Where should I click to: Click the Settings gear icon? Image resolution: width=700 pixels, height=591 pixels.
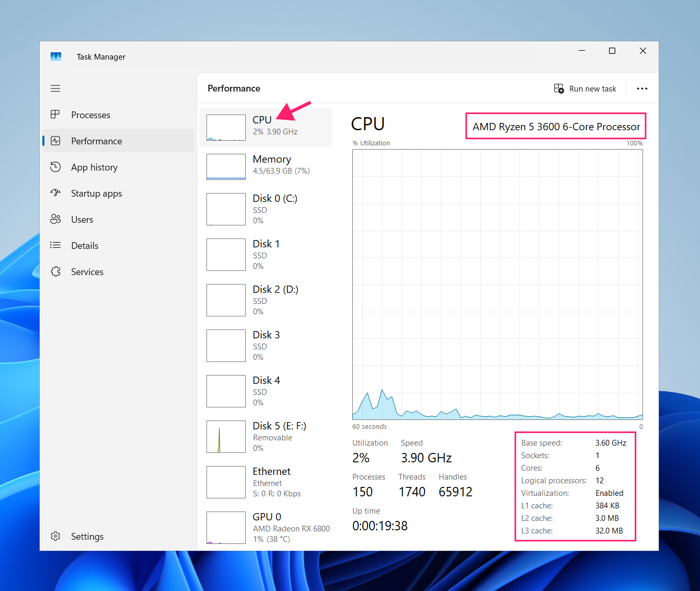coord(55,536)
